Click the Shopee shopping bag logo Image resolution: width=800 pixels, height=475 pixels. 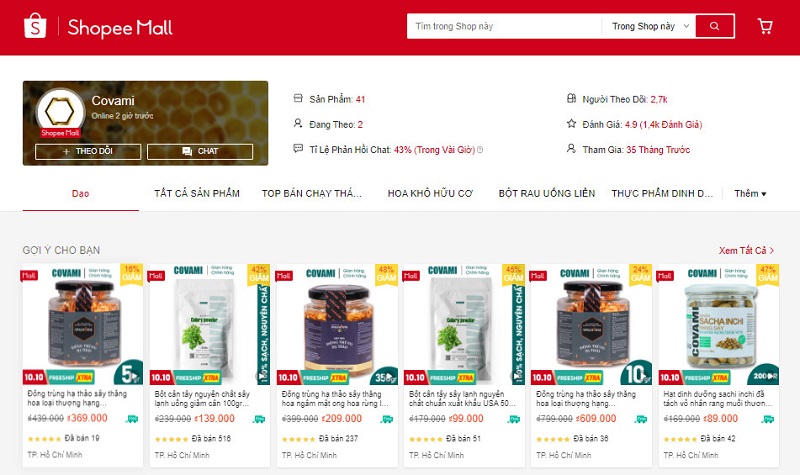click(x=35, y=26)
